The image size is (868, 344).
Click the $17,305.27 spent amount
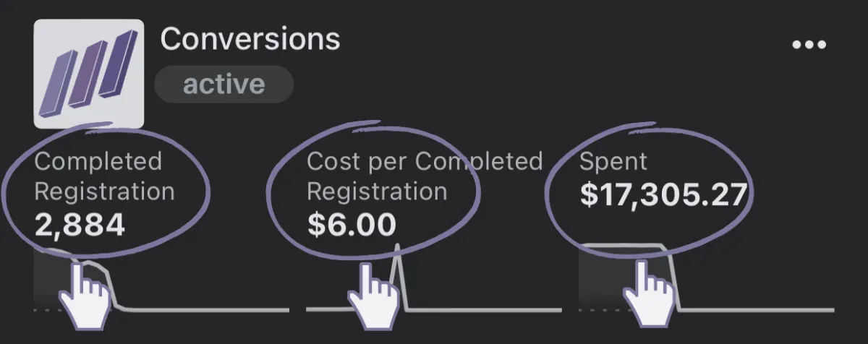click(663, 194)
